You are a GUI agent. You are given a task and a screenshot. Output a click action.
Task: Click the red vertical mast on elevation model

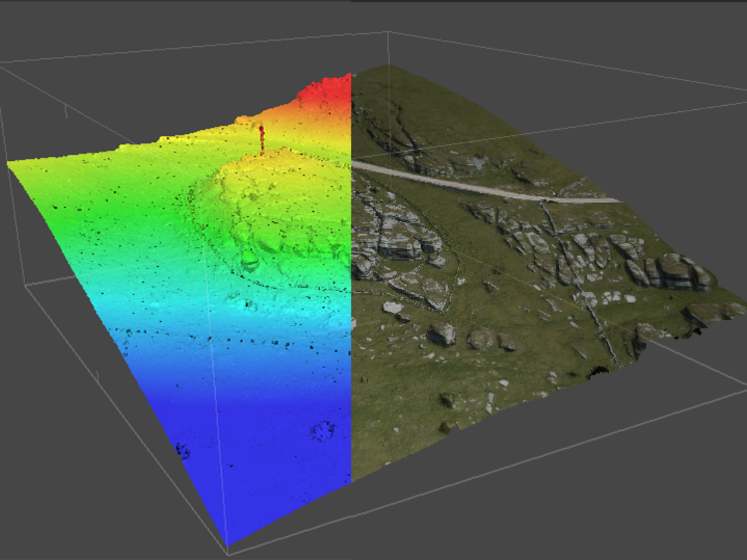pos(261,138)
